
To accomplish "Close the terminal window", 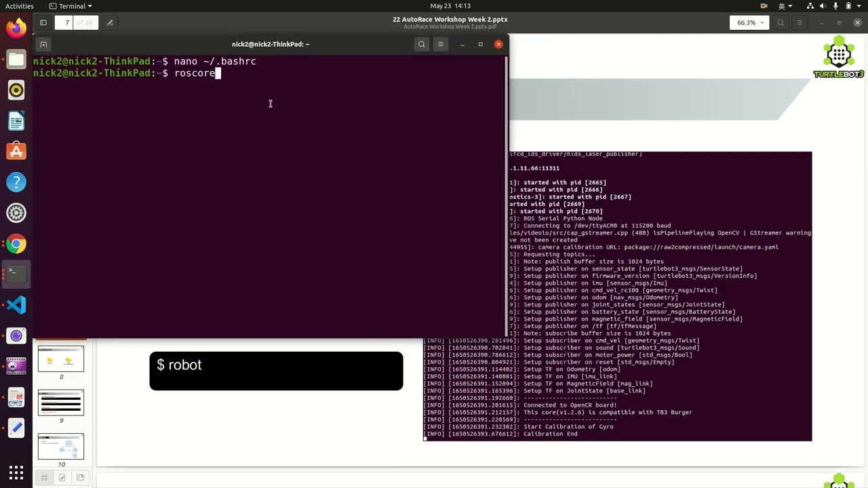I will click(498, 44).
